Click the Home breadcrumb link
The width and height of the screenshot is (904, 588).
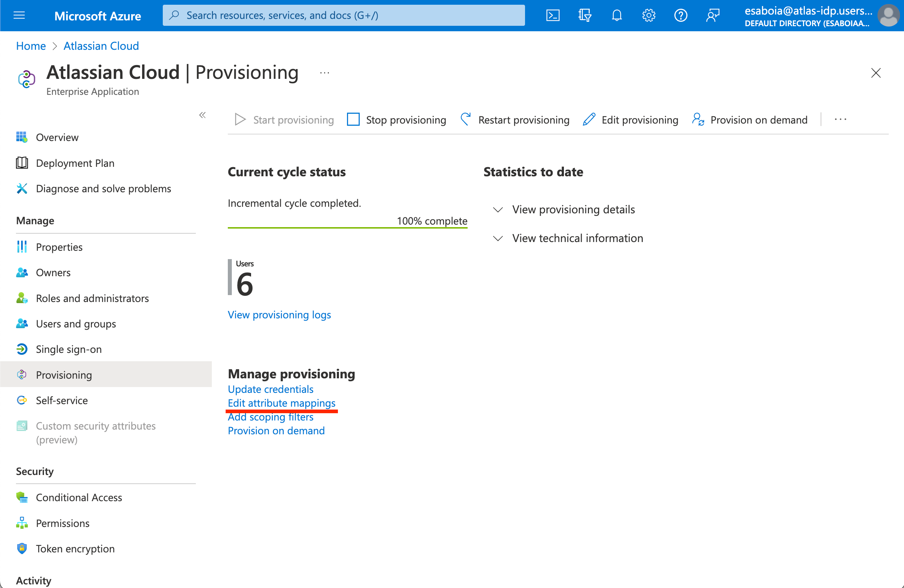pyautogui.click(x=31, y=46)
